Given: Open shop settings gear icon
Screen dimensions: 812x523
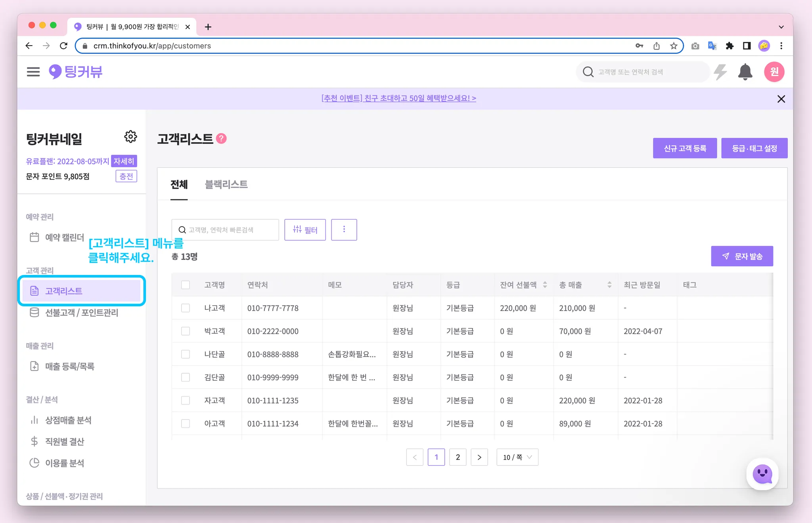Looking at the screenshot, I should [x=130, y=137].
